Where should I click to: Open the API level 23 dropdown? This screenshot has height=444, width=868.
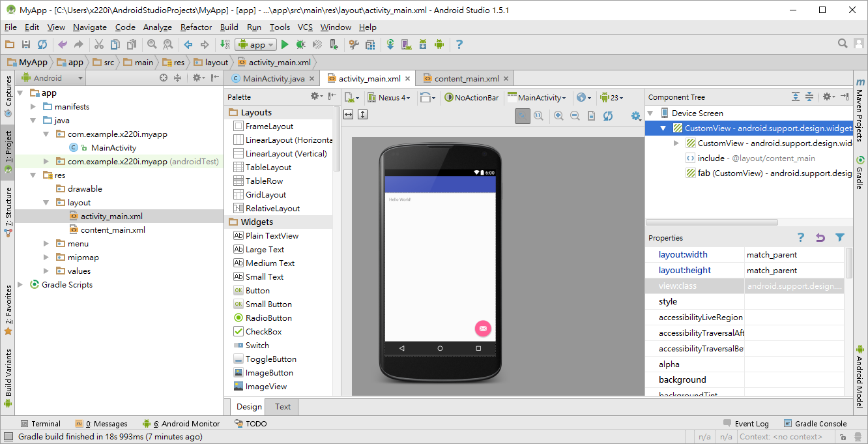(611, 97)
